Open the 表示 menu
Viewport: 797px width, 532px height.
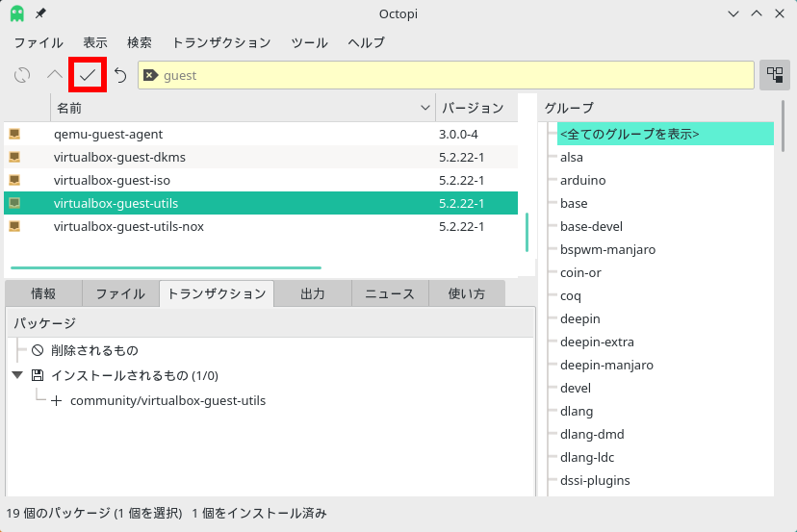(95, 42)
